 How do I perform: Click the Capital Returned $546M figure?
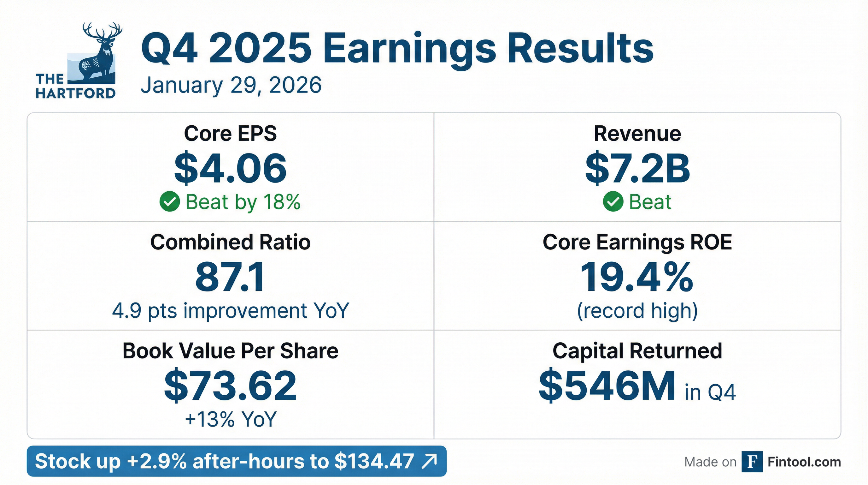click(607, 385)
